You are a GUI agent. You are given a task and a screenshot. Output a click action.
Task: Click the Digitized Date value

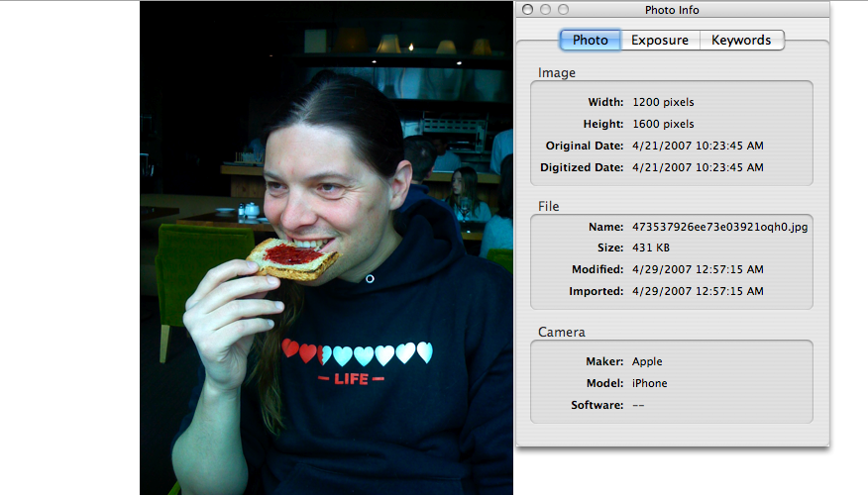tap(698, 167)
